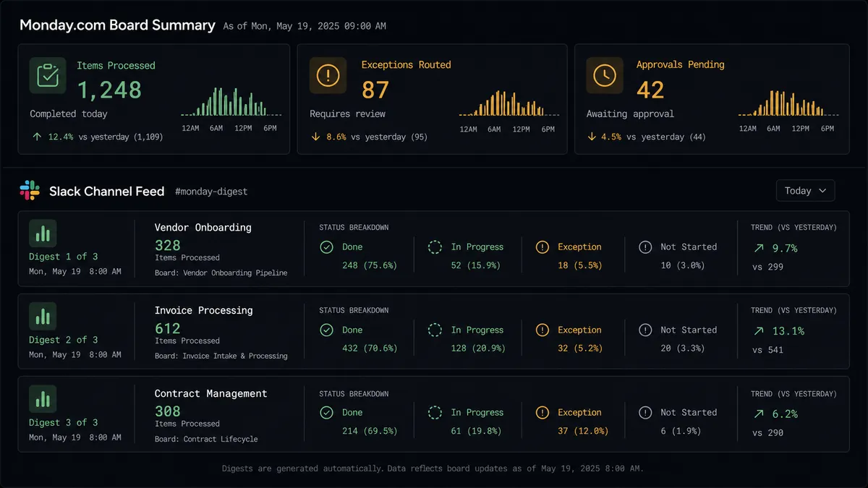
Task: Click the 1,248 items processed value
Action: point(109,90)
